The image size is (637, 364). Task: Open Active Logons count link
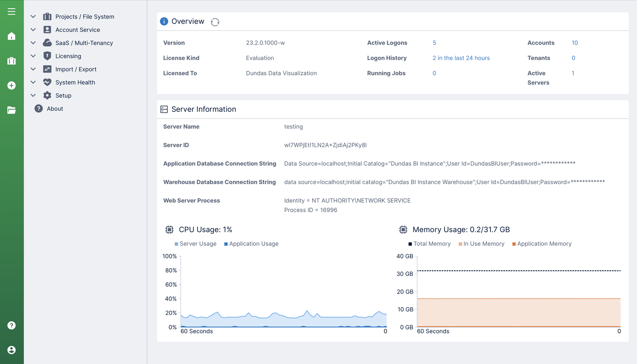pyautogui.click(x=434, y=43)
